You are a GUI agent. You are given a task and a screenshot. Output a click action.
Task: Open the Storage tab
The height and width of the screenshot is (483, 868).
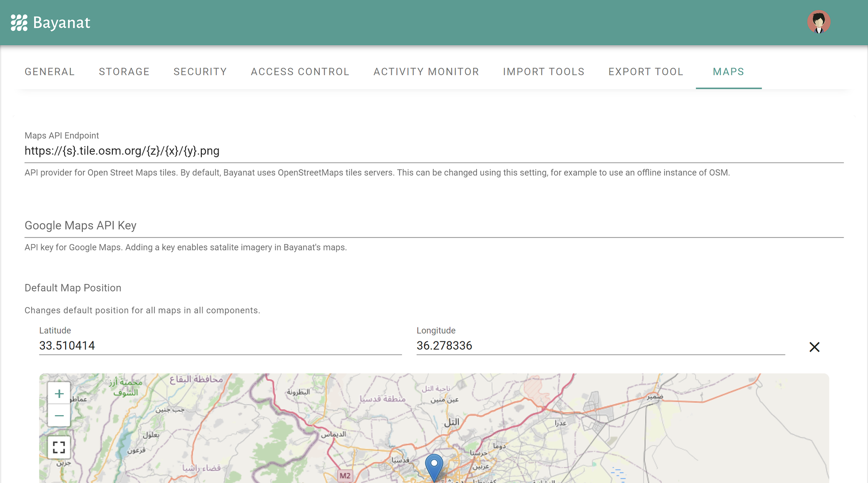pyautogui.click(x=124, y=72)
